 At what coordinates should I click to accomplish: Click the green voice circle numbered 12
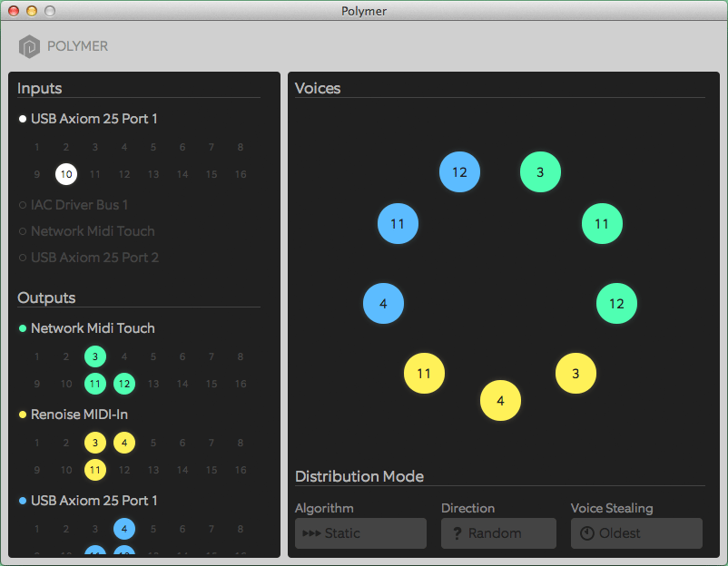point(616,304)
